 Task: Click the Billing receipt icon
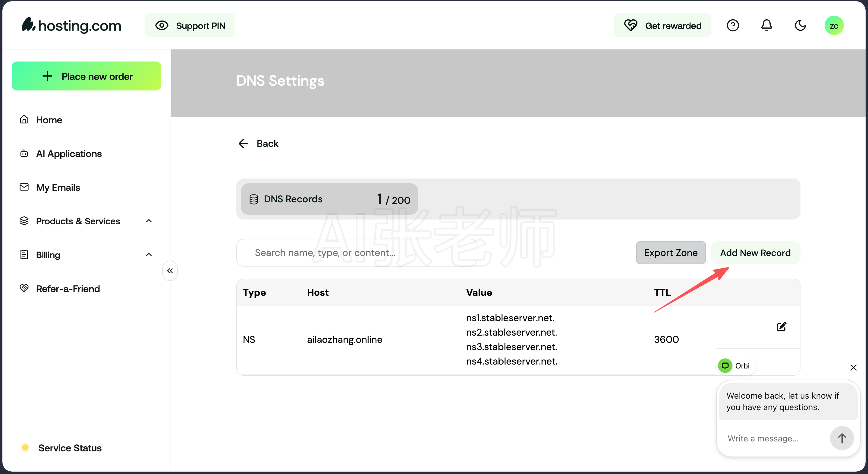24,254
